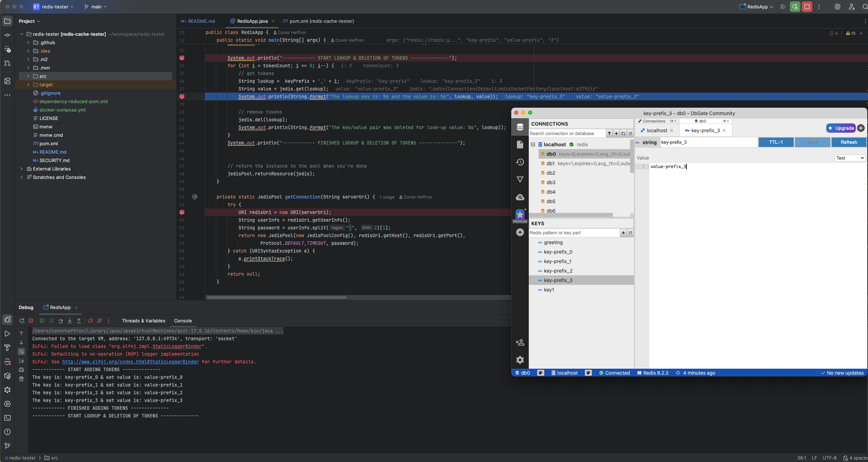Toggle the breakpoint on line 33
868x462 pixels.
182,58
